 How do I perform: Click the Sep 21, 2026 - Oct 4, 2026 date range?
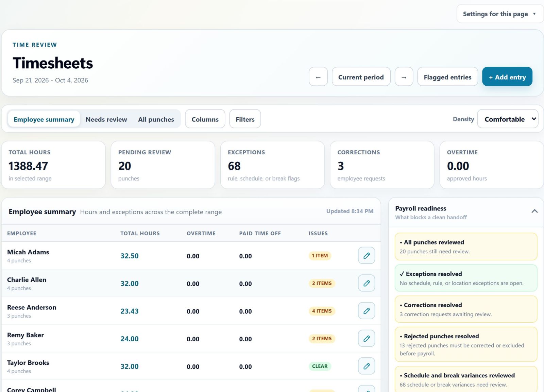[x=50, y=80]
